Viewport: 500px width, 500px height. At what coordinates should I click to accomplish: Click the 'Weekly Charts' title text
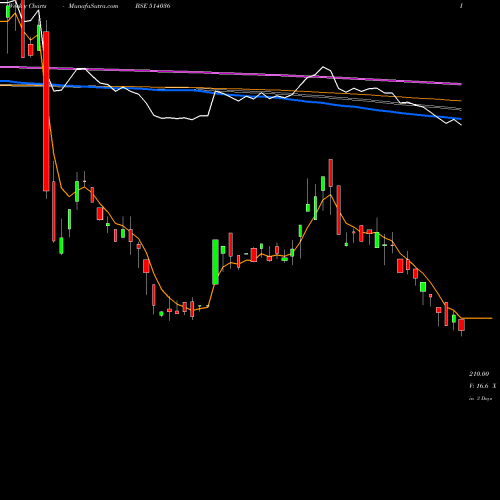tap(28, 6)
